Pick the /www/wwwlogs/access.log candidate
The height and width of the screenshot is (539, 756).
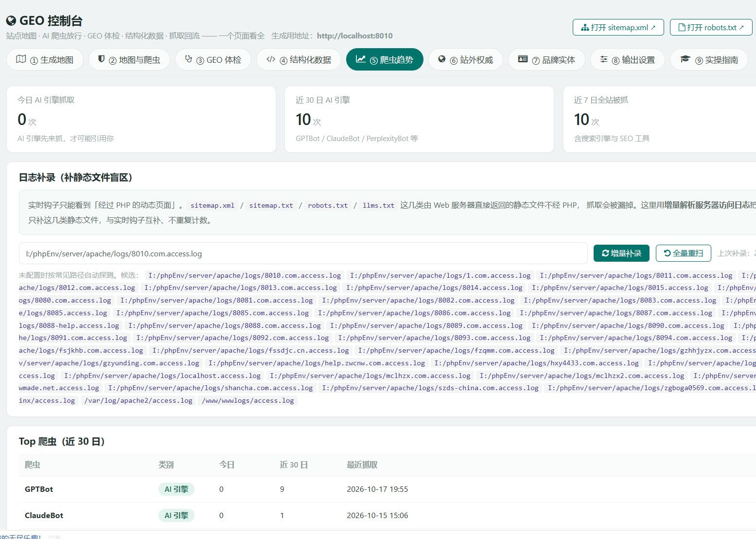click(248, 401)
